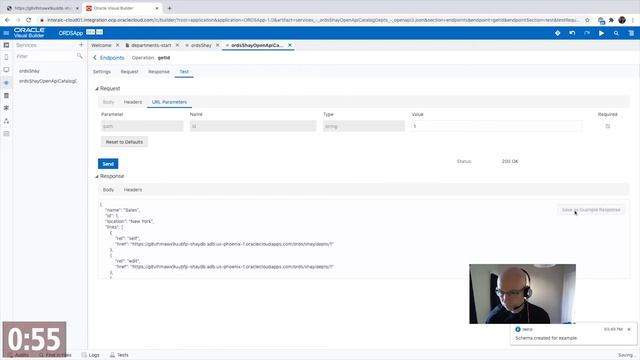The width and height of the screenshot is (640, 360).
Task: Open the Processes sidebar icon
Action: click(x=6, y=121)
